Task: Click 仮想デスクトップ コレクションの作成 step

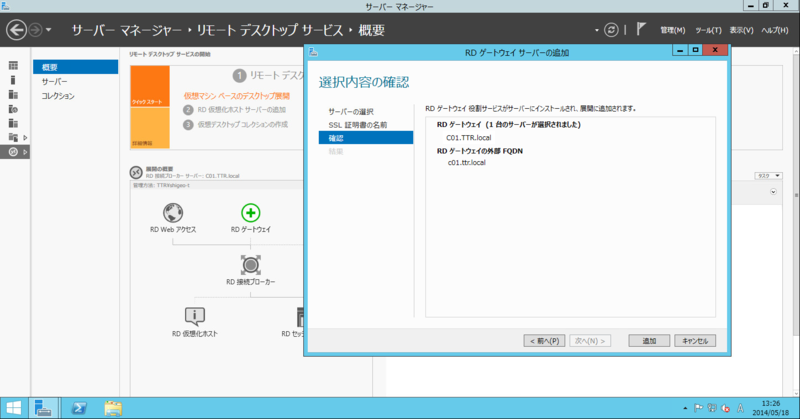Action: click(x=243, y=125)
